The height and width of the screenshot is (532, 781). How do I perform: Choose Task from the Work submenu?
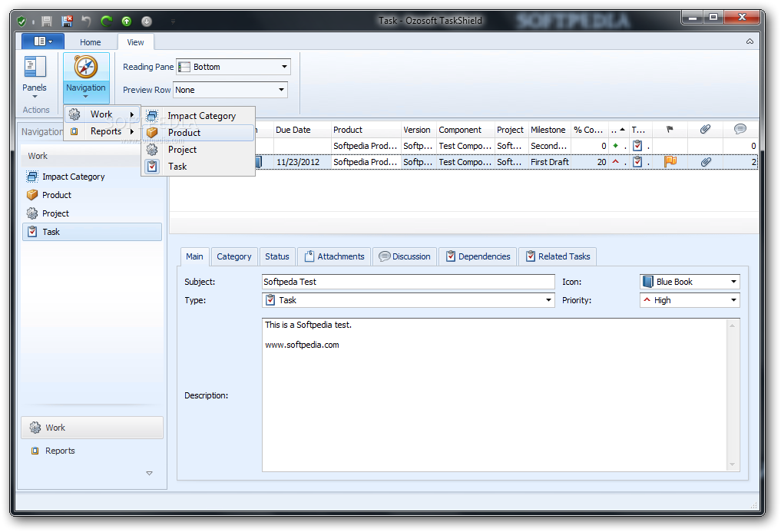point(198,167)
